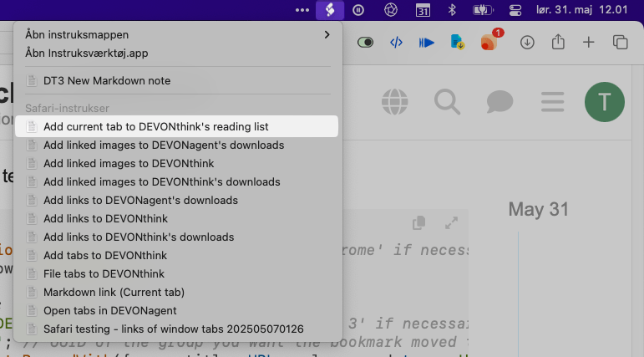Click the three-dots overflow menu bar icon

click(302, 10)
